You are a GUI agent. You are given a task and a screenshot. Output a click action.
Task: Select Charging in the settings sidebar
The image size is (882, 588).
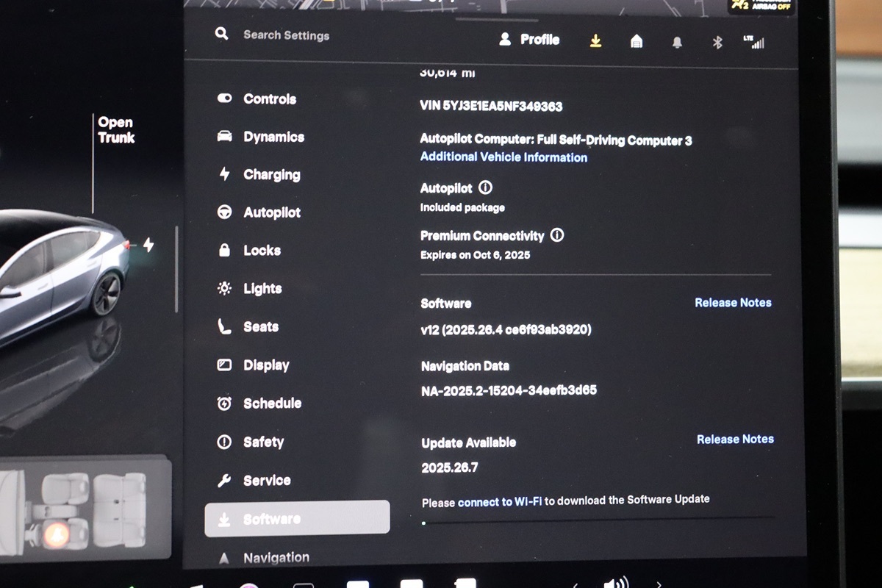click(x=271, y=175)
